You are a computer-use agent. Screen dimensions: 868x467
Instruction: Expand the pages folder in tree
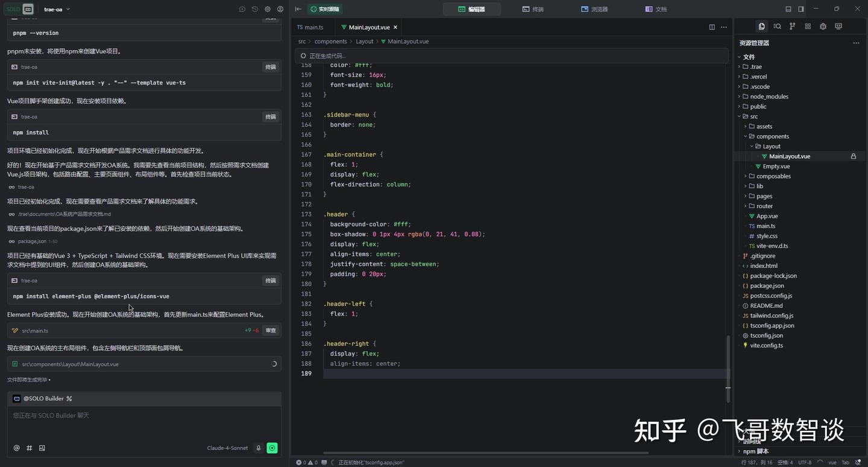[764, 196]
